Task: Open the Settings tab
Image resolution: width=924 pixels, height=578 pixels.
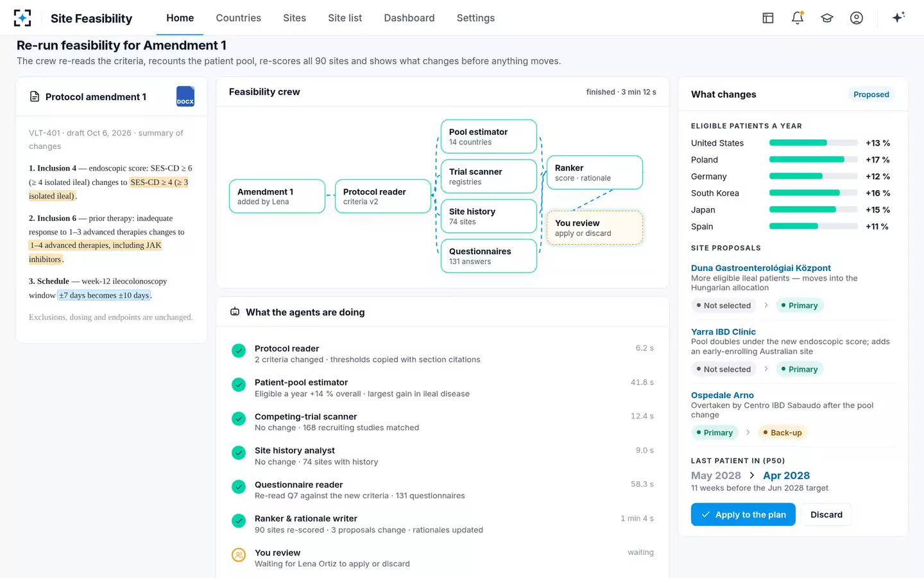Action: pos(475,18)
